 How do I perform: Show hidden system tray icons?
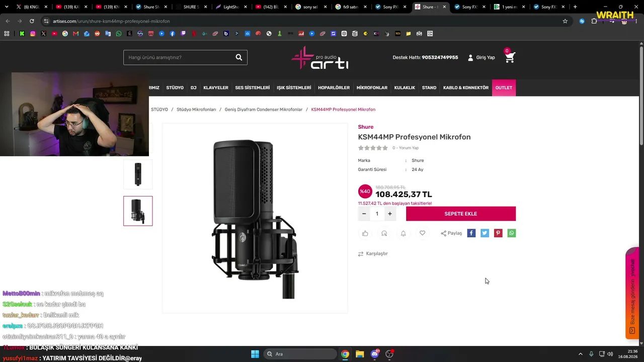pyautogui.click(x=580, y=354)
